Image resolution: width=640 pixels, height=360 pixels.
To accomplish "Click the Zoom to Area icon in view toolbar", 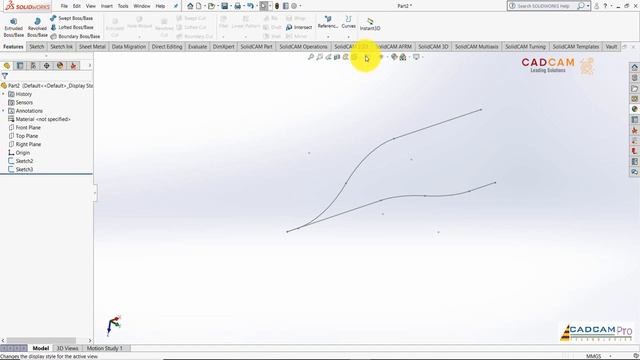I will click(320, 57).
